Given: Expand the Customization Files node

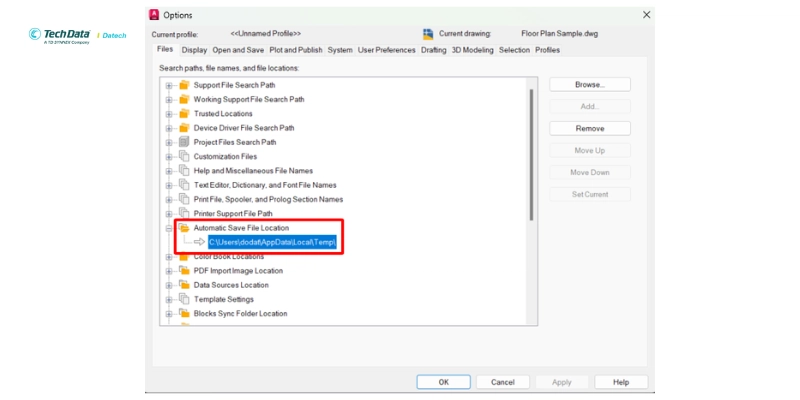Looking at the screenshot, I should point(169,157).
